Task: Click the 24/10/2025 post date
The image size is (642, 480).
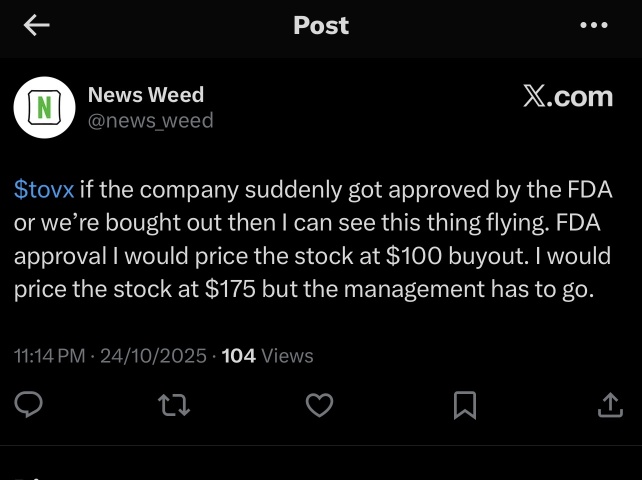Action: [153, 356]
